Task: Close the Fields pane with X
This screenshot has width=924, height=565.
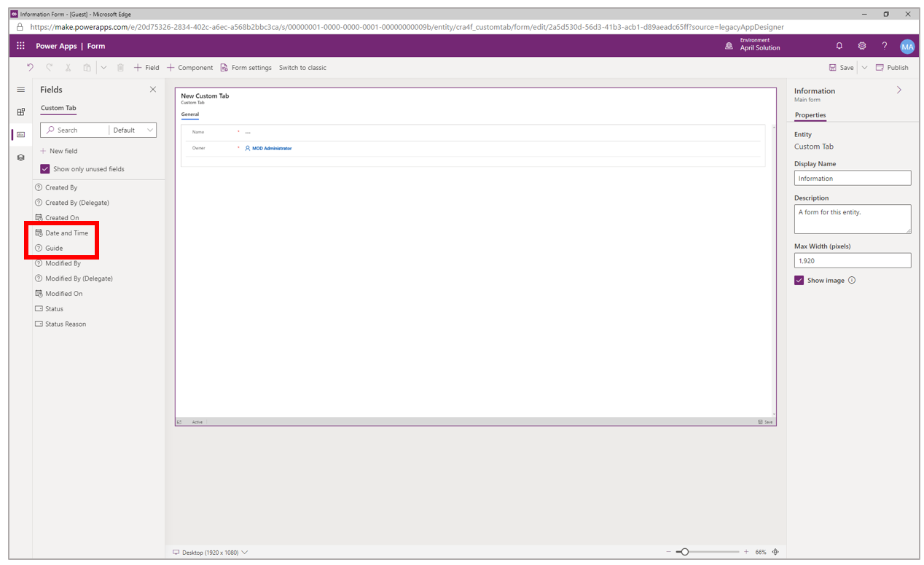Action: tap(152, 90)
